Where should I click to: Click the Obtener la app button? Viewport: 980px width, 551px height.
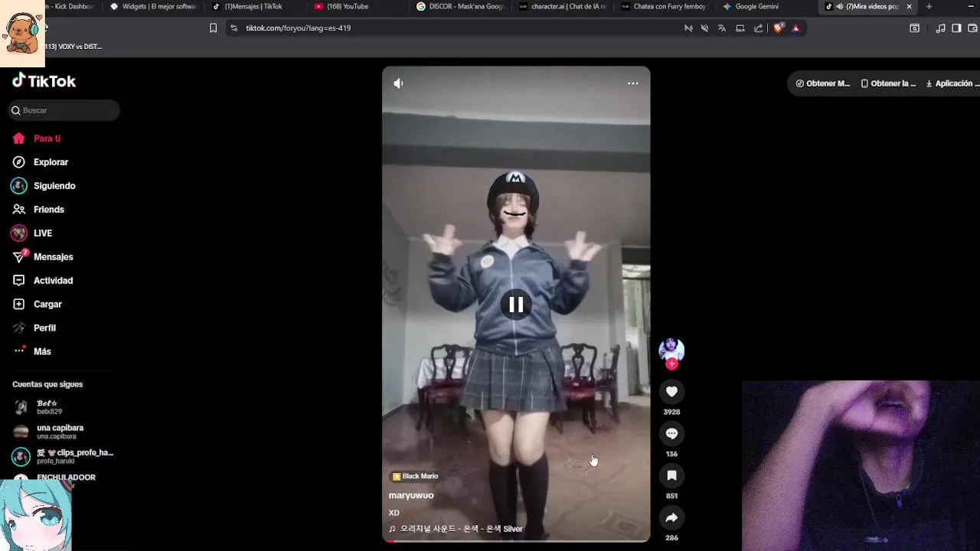[888, 83]
